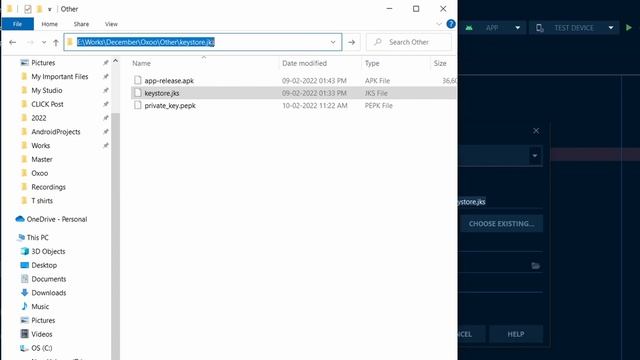Image resolution: width=640 pixels, height=360 pixels.
Task: Open the Recordings folder in sidebar
Action: (48, 187)
